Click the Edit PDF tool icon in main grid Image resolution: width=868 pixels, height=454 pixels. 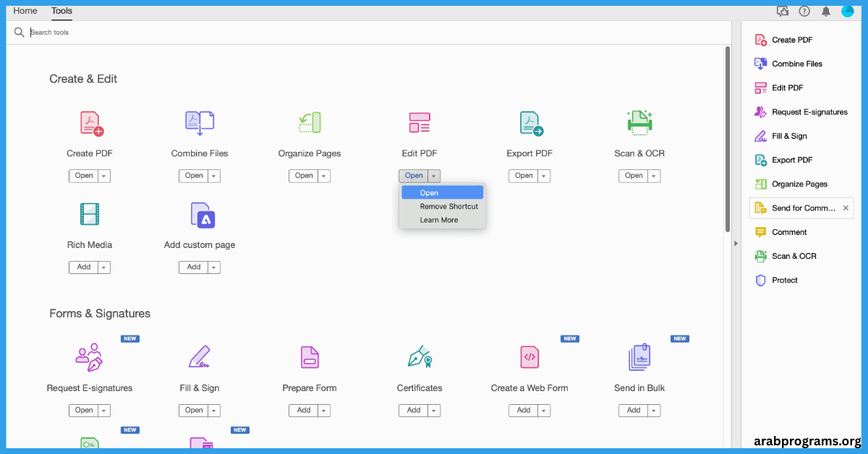pos(420,123)
